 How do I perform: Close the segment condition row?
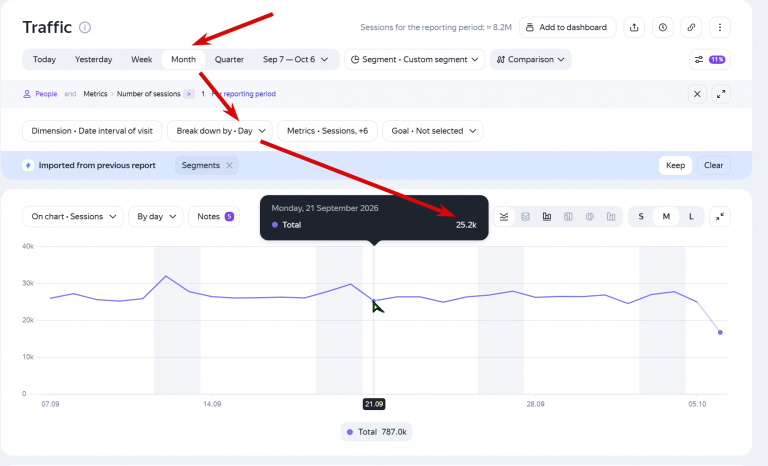click(697, 94)
